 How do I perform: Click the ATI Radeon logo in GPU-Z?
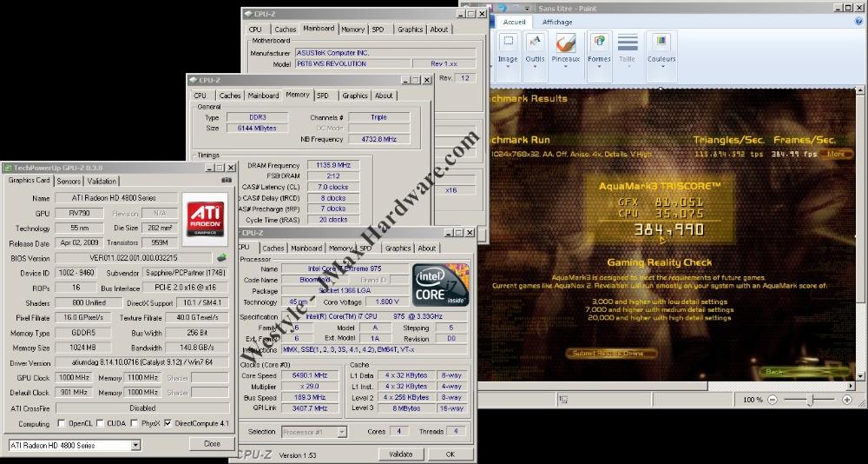coord(205,218)
